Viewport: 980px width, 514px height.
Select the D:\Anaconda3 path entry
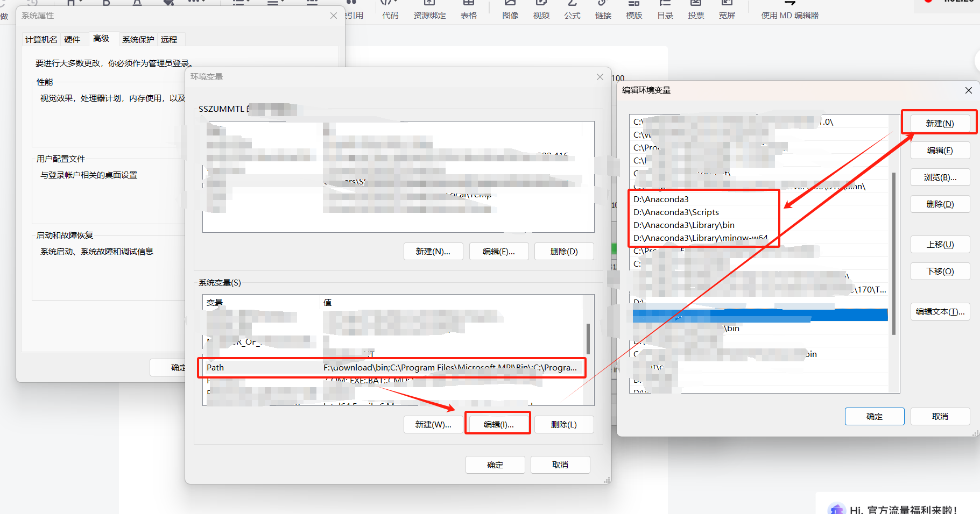(759, 199)
